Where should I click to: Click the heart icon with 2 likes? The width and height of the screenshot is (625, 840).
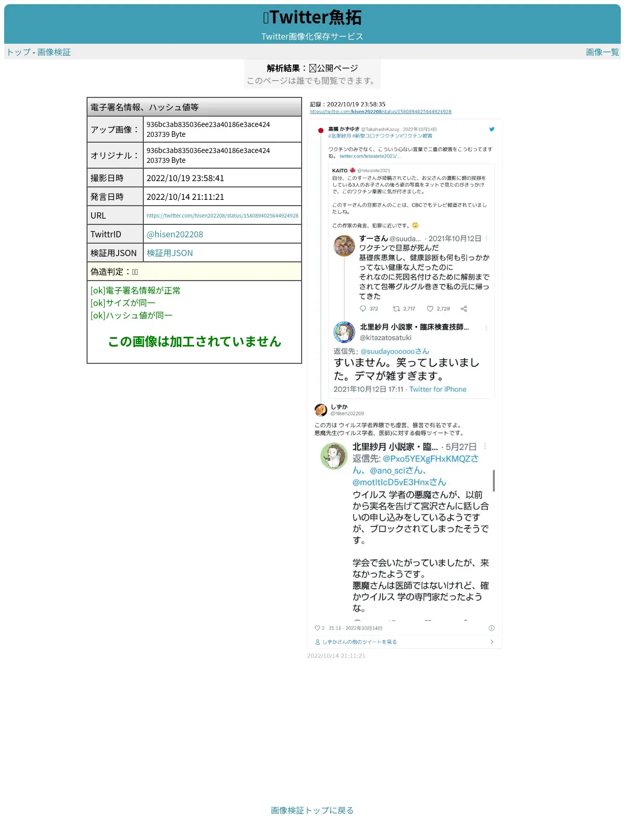point(317,628)
